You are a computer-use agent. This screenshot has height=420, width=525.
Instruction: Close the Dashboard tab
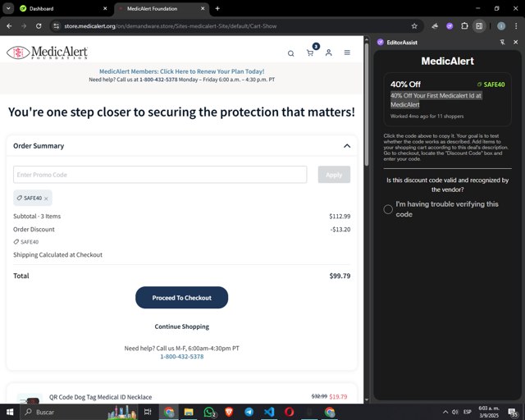click(x=105, y=8)
